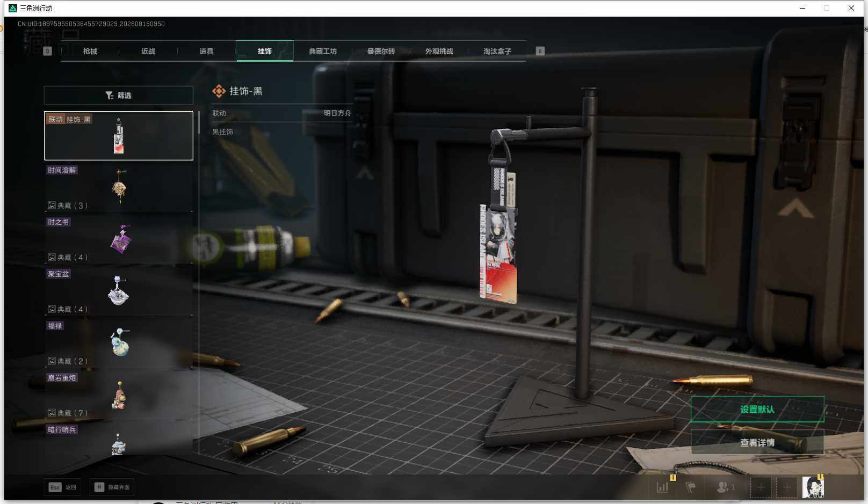The image size is (868, 504).
Task: Open 典藏 (3) collection under 时间溶解
Action: [x=68, y=206]
